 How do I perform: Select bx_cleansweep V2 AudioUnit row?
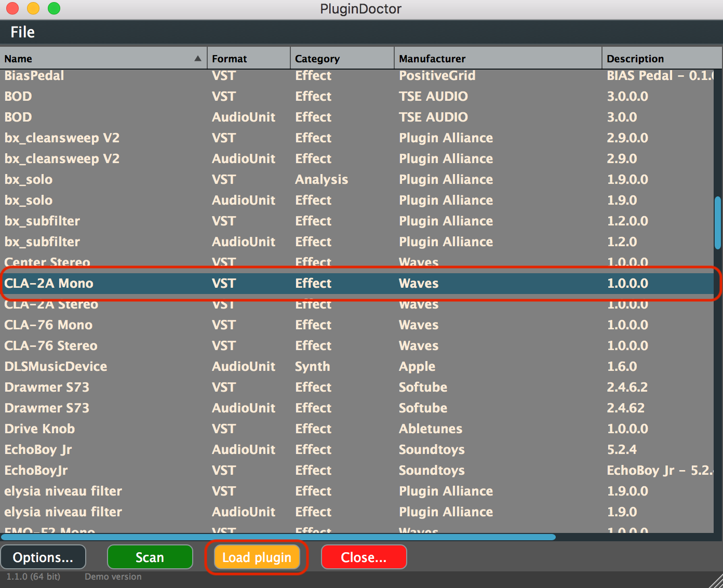click(x=357, y=159)
